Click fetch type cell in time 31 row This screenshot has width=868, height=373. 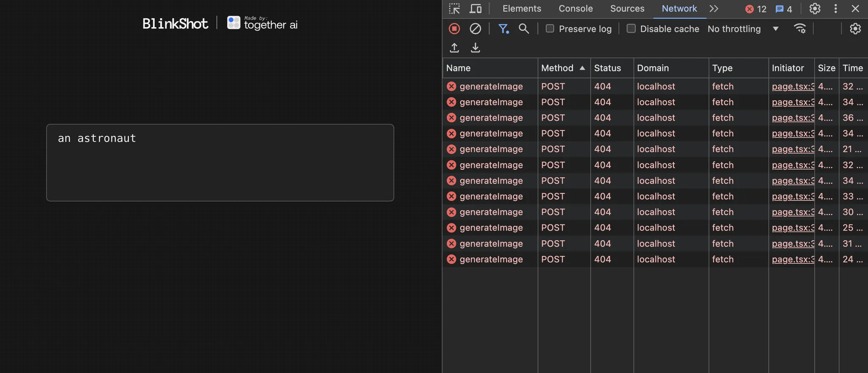click(723, 244)
